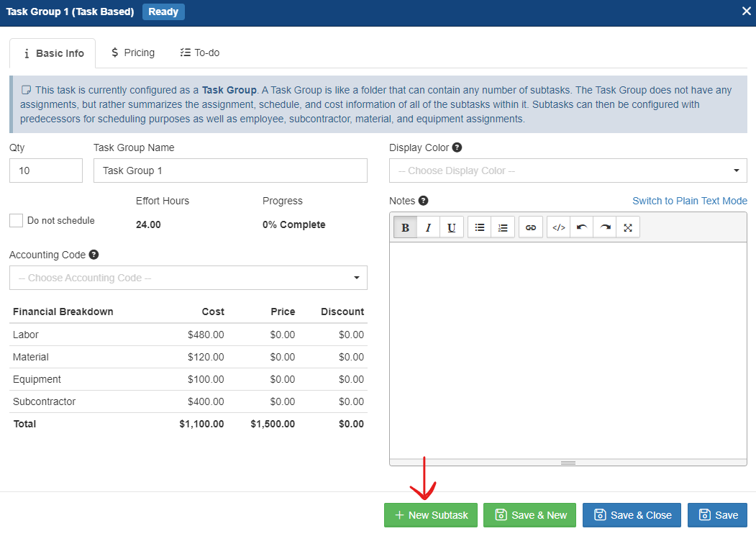
Task: Open the Choose Display Color dropdown
Action: point(568,171)
